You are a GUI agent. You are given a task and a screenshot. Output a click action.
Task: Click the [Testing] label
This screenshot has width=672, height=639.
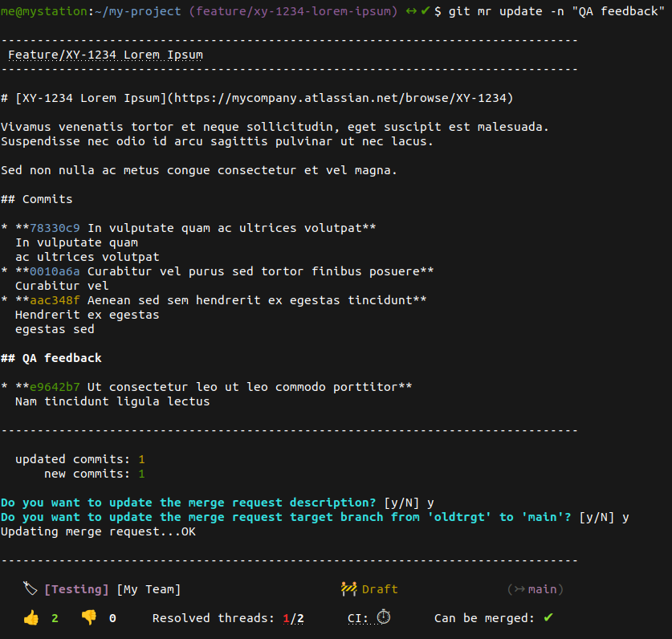pyautogui.click(x=76, y=589)
